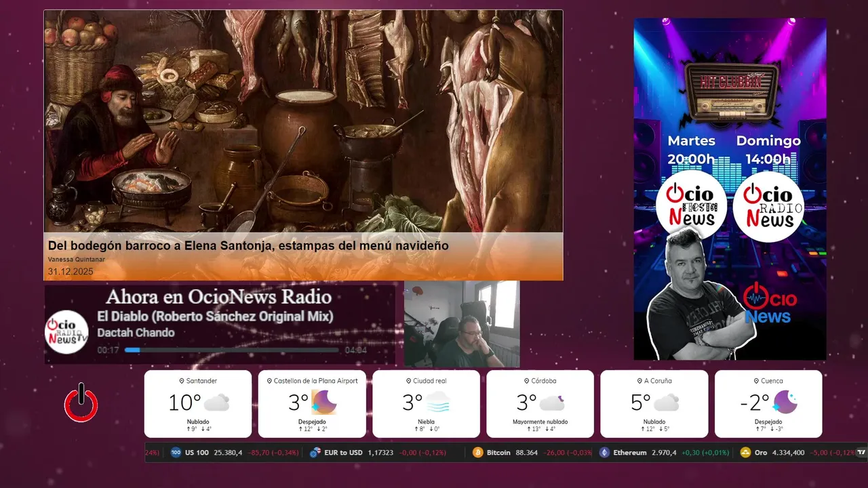This screenshot has width=868, height=488.
Task: Click the Castellon moon weather icon
Action: coord(324,403)
